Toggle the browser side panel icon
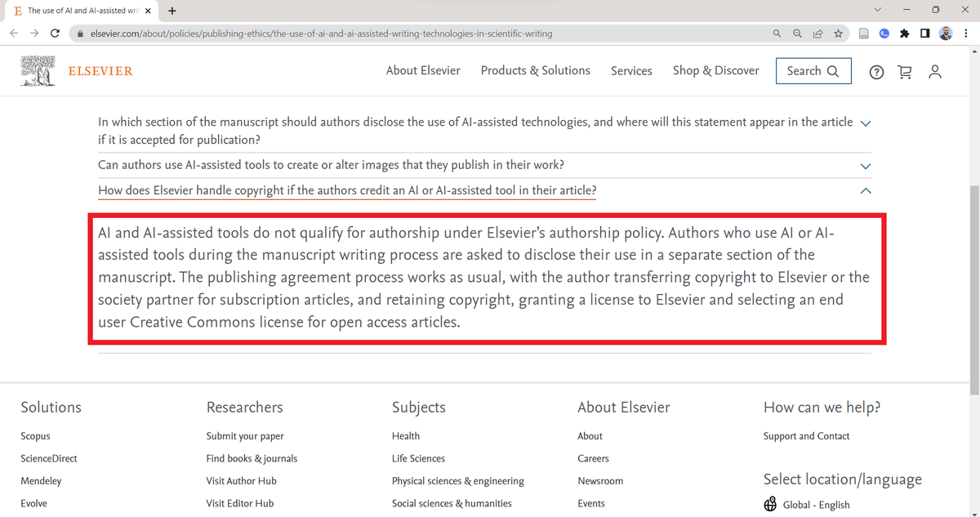Screen dimensions: 980x517 click(925, 33)
